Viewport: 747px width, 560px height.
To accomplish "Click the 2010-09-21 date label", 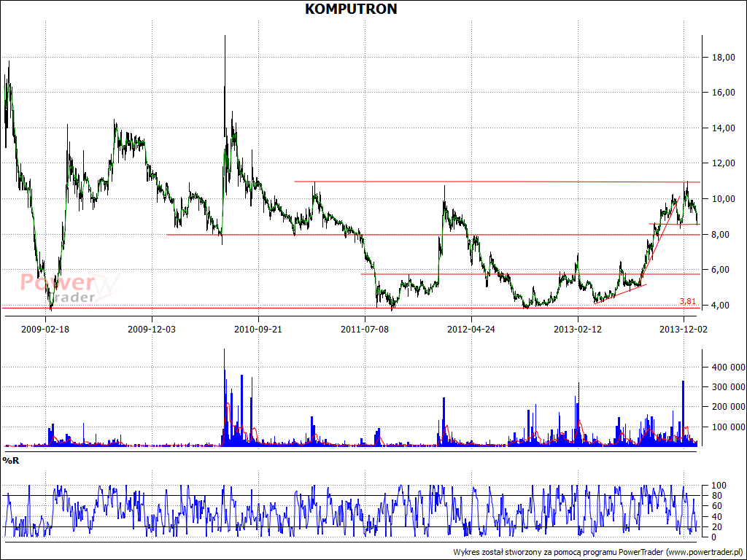I will 258,330.
